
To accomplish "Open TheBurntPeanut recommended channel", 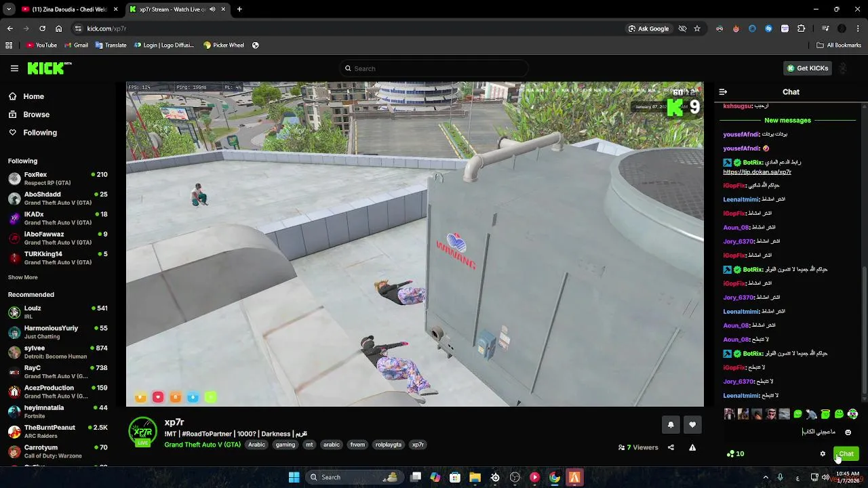I will (x=58, y=431).
